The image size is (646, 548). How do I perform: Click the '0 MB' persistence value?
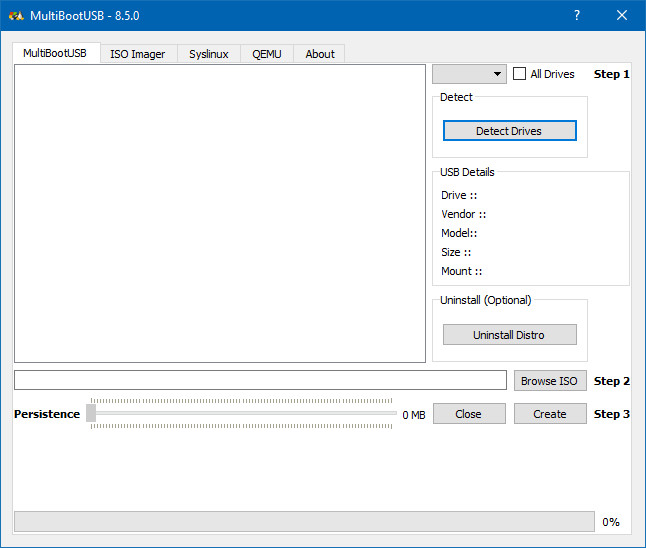tap(414, 415)
